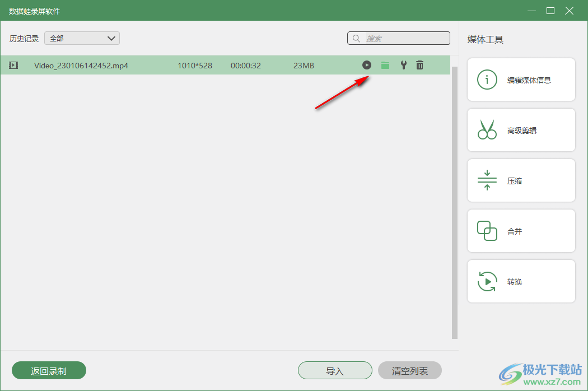This screenshot has width=588, height=391.
Task: Click the scissors icon for advanced trimming
Action: tap(487, 130)
